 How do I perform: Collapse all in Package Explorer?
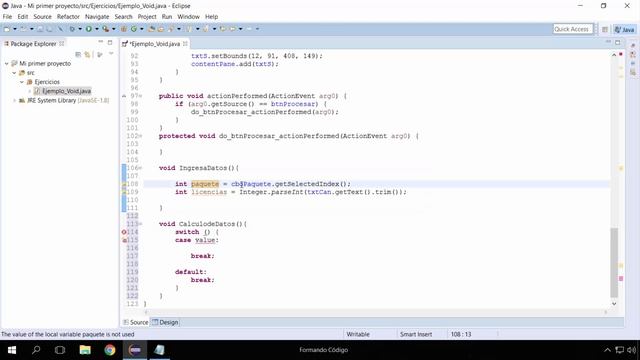tap(78, 54)
